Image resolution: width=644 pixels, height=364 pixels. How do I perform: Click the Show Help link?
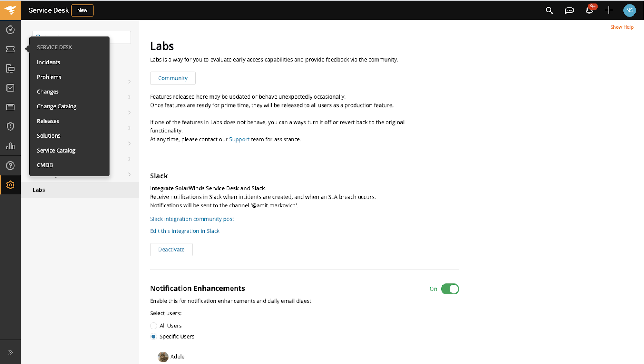(622, 27)
